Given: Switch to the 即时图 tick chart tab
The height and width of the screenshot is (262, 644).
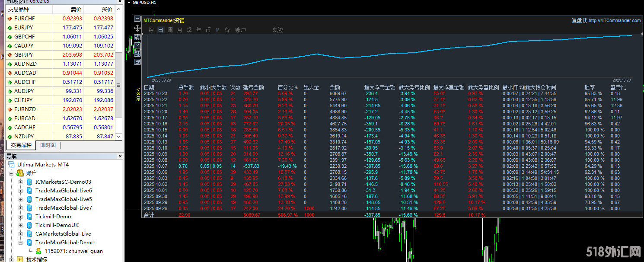Looking at the screenshot, I should point(48,145).
